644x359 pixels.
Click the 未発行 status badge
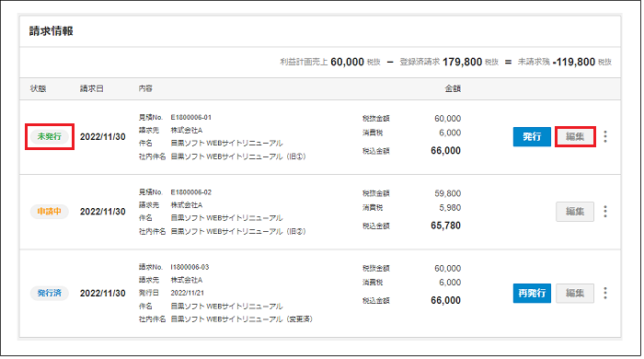(x=50, y=136)
